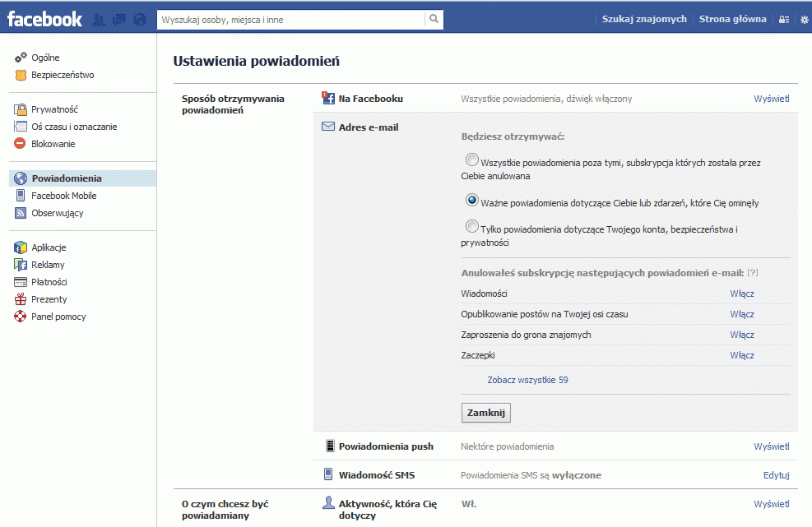The image size is (812, 527).
Task: Open Obserwujący settings
Action: [x=58, y=213]
